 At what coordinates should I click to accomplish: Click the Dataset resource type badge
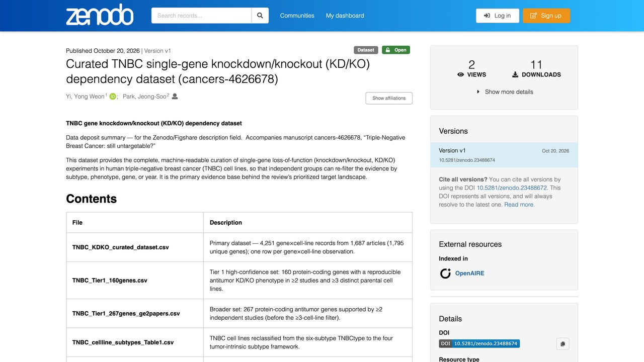366,50
